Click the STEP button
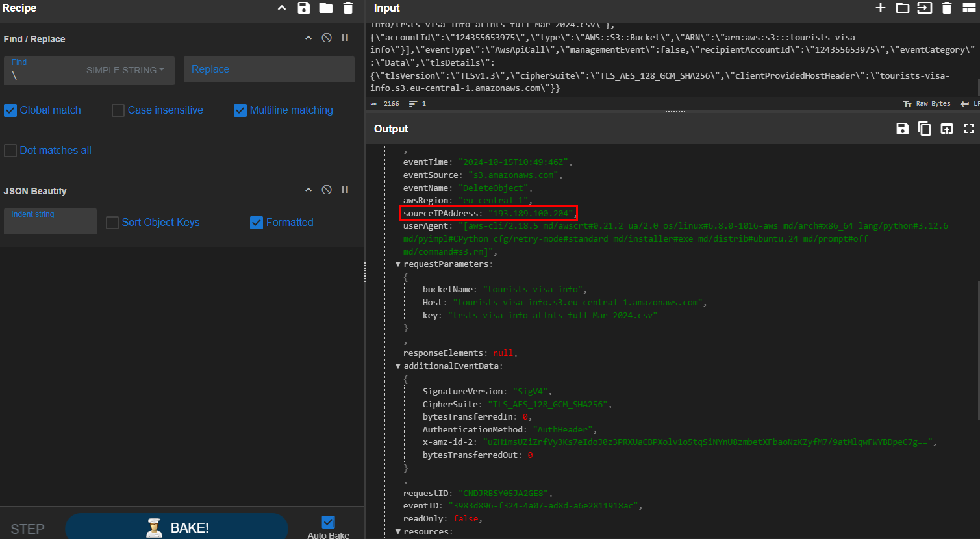 tap(27, 529)
